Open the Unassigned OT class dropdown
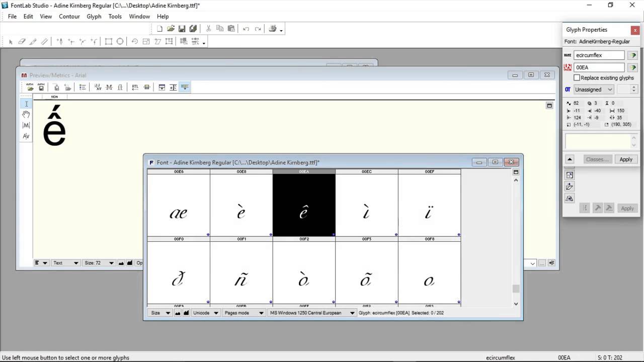 594,89
